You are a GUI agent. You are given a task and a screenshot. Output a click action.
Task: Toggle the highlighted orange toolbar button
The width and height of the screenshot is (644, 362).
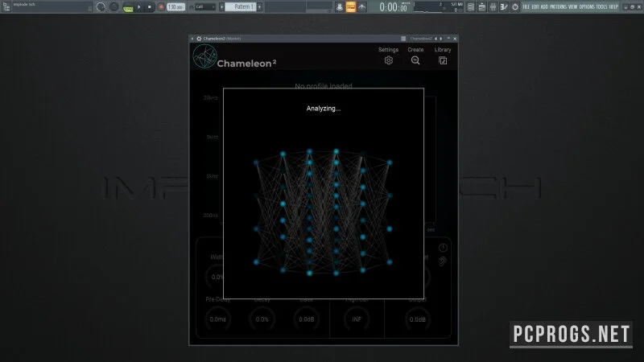click(351, 7)
